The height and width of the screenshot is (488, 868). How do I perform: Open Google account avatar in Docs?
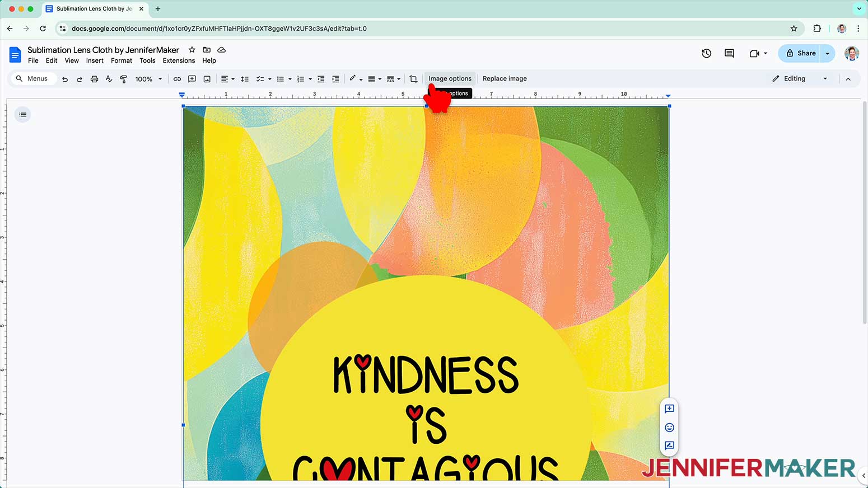[x=852, y=53]
